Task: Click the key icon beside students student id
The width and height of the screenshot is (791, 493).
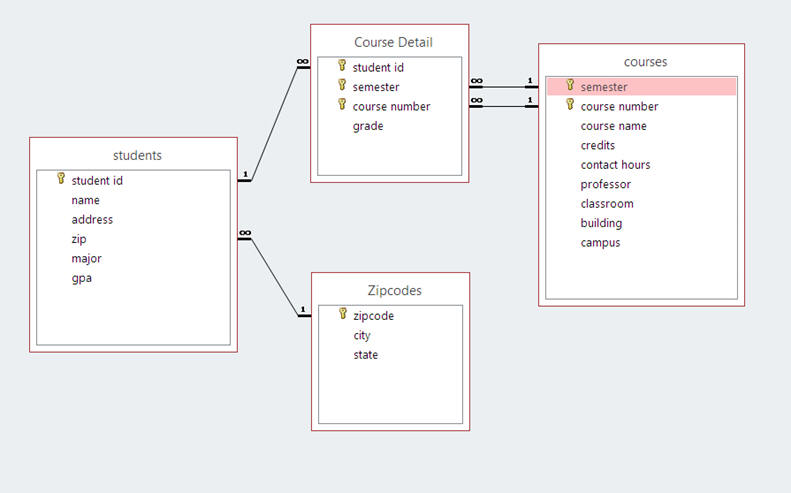Action: [60, 180]
